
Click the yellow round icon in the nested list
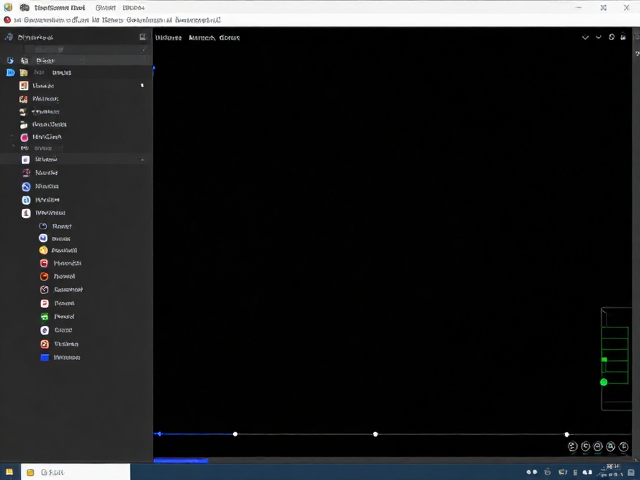pos(44,250)
